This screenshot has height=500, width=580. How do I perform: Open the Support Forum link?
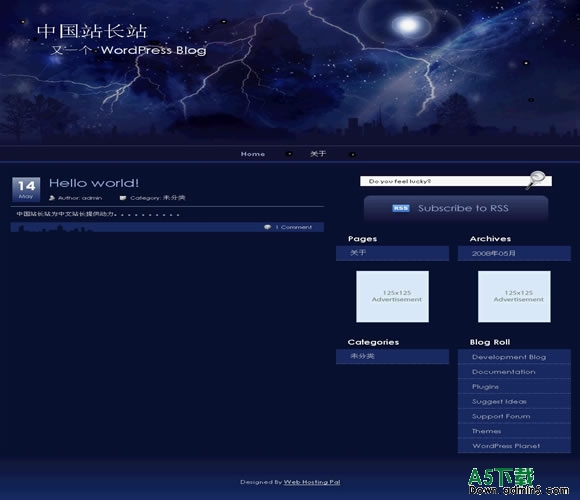[501, 416]
